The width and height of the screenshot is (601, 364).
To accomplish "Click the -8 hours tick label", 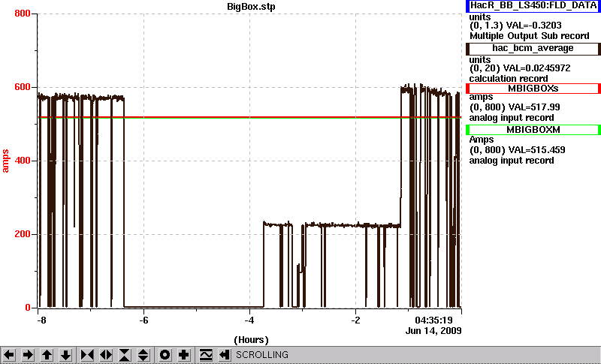I will (41, 320).
